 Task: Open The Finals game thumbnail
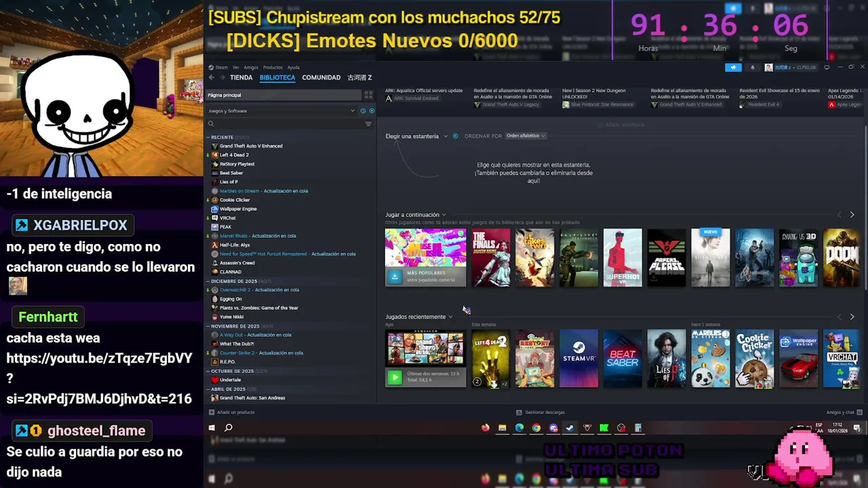[491, 258]
